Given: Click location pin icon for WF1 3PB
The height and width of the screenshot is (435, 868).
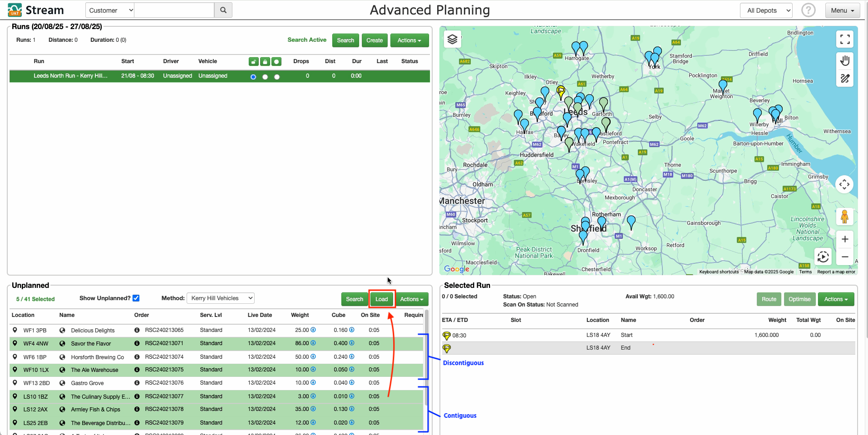Looking at the screenshot, I should pyautogui.click(x=15, y=330).
